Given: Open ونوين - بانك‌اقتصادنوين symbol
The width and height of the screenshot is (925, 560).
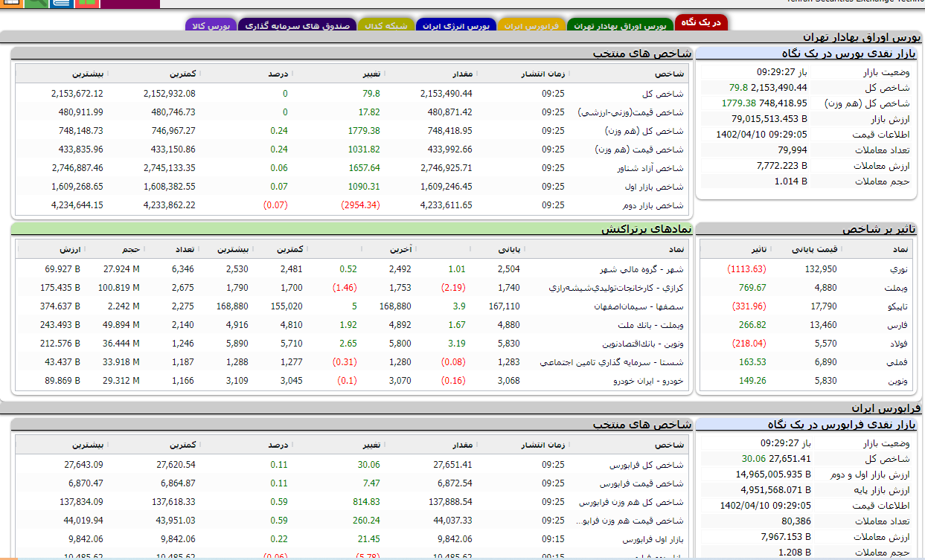Looking at the screenshot, I should click(643, 344).
